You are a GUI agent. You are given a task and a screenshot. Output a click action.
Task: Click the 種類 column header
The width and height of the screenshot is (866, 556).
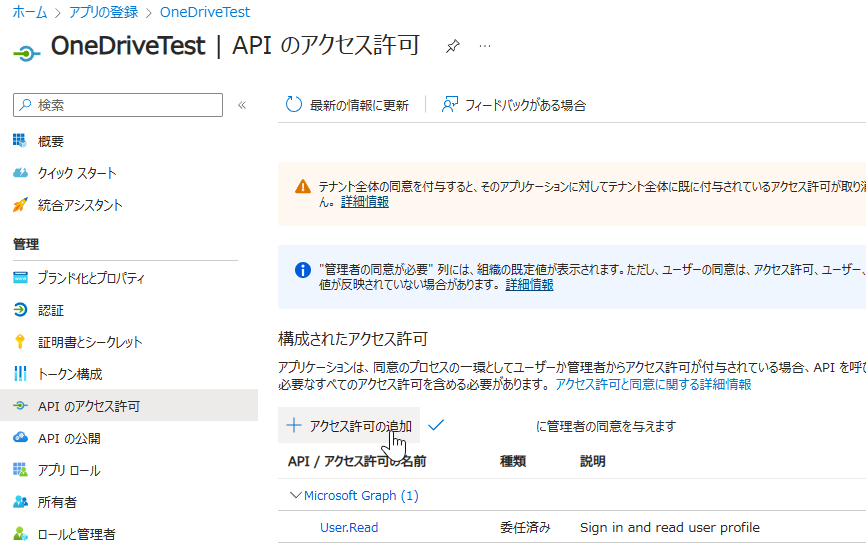(513, 461)
